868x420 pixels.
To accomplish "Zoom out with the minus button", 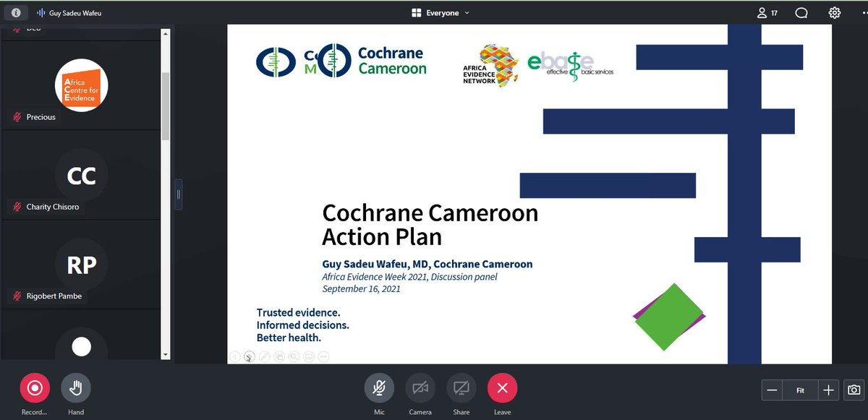I will coord(772,390).
